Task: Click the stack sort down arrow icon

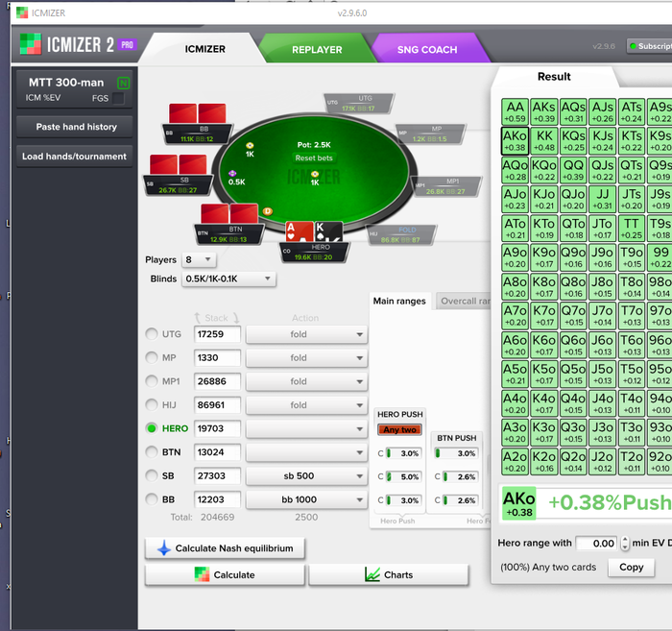Action: coord(236,318)
